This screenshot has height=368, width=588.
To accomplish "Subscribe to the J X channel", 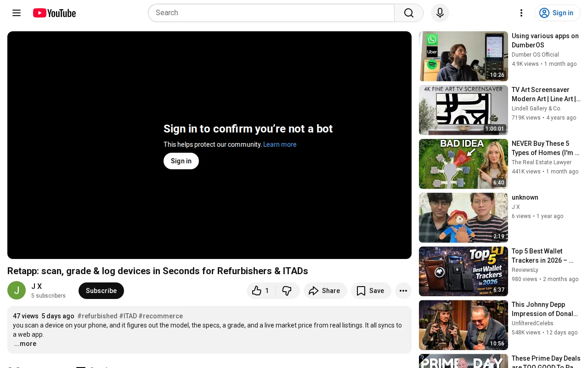I will 101,291.
